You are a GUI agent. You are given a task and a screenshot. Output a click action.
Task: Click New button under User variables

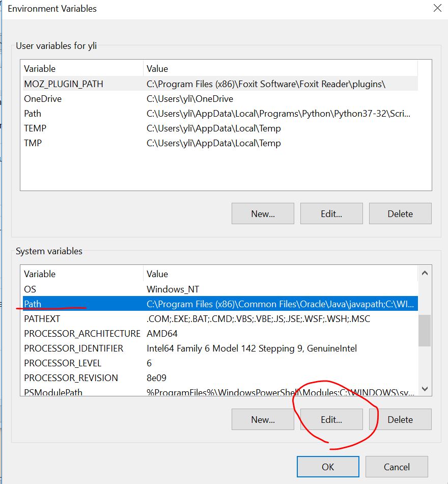coord(263,213)
